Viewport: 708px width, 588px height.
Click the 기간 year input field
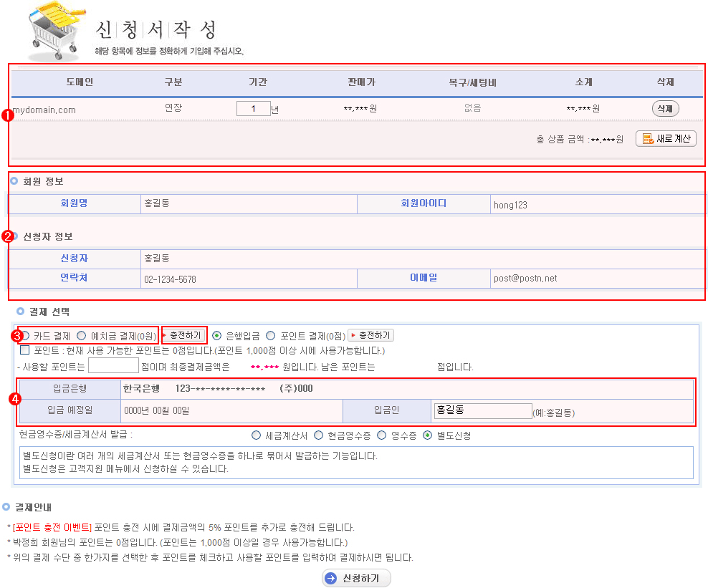tap(252, 109)
